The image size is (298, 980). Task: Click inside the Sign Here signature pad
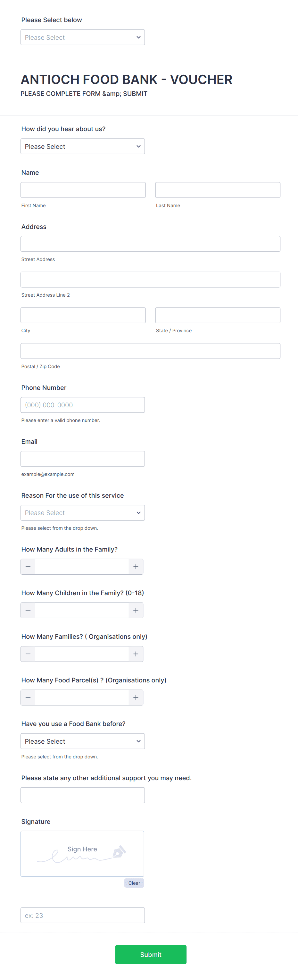pyautogui.click(x=82, y=854)
